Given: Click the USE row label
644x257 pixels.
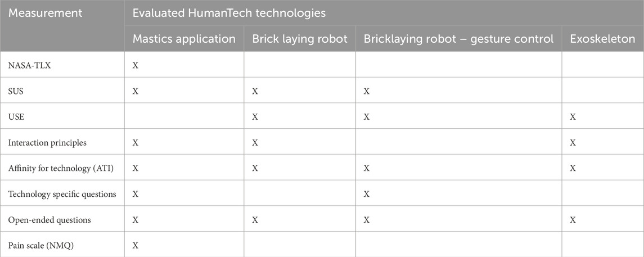Looking at the screenshot, I should click(x=16, y=117).
